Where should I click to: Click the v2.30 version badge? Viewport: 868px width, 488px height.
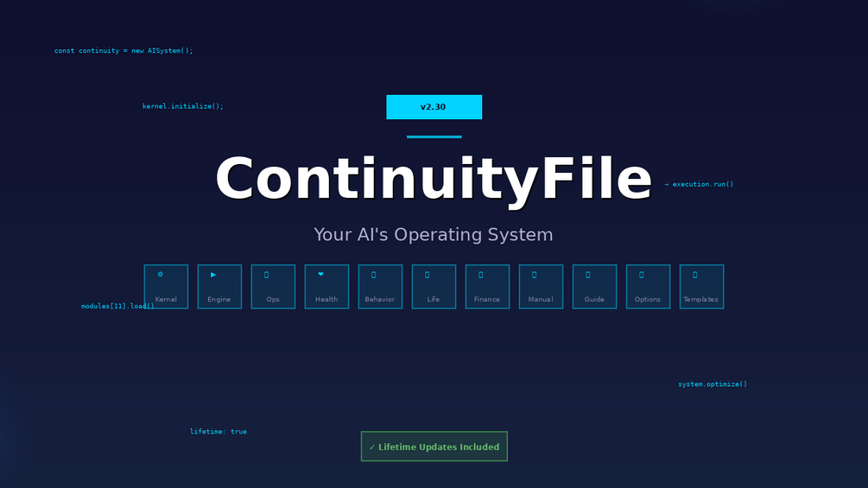[x=434, y=107]
